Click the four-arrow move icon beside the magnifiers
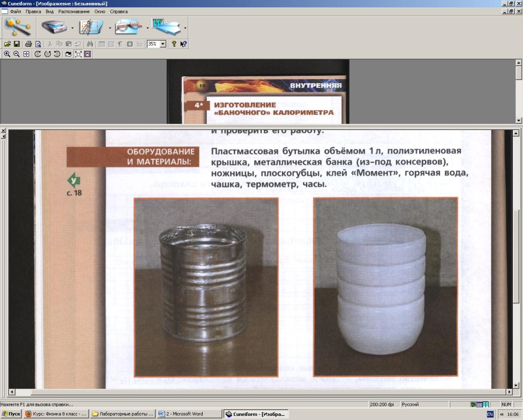The image size is (523, 420). (x=26, y=54)
